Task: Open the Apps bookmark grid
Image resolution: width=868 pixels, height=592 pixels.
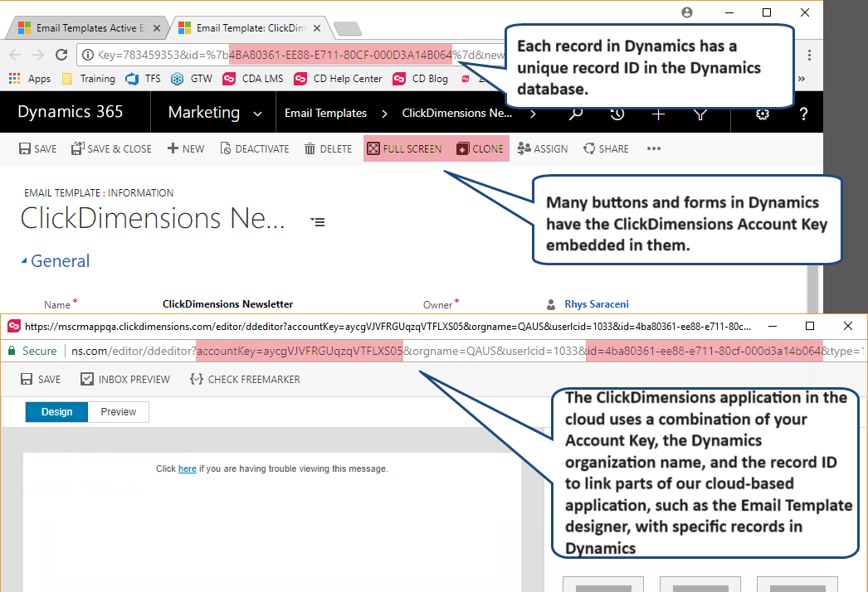Action: [30, 79]
